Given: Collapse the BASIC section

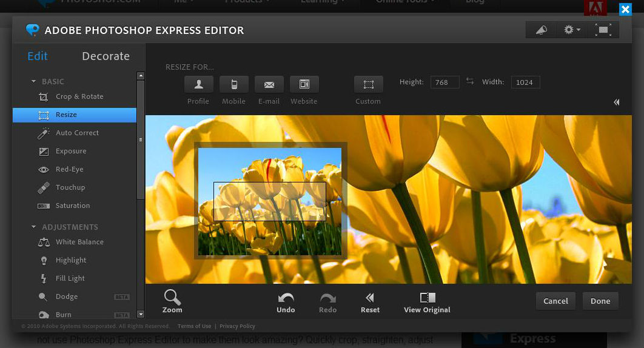Looking at the screenshot, I should (34, 81).
